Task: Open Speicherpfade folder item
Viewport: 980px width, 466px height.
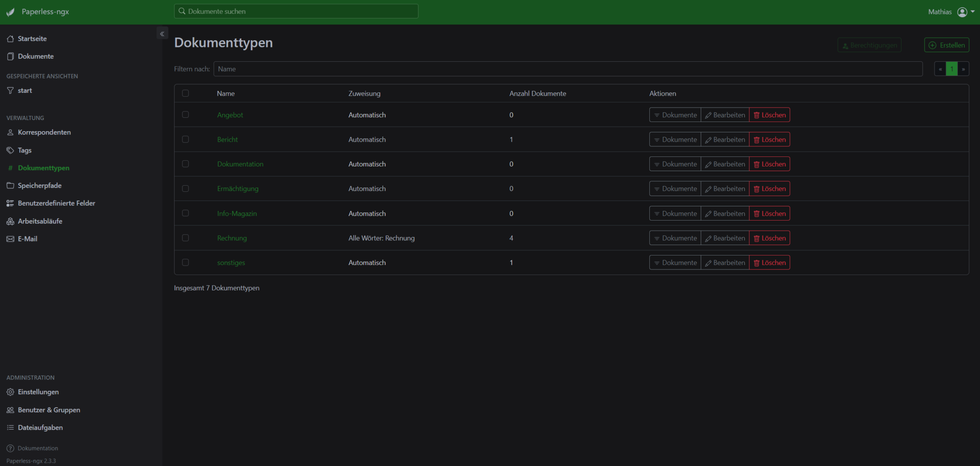Action: point(39,186)
